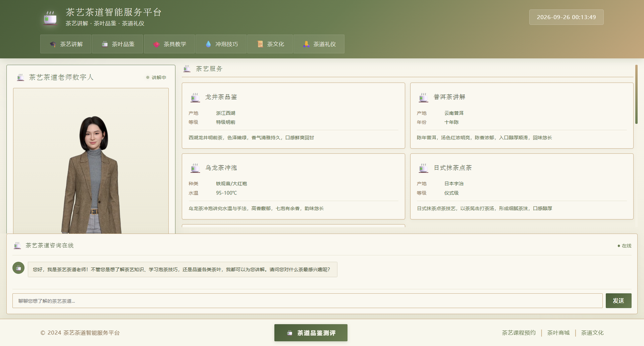The image size is (644, 346).
Task: Click the 讲解中 status indicator
Action: pyautogui.click(x=156, y=78)
